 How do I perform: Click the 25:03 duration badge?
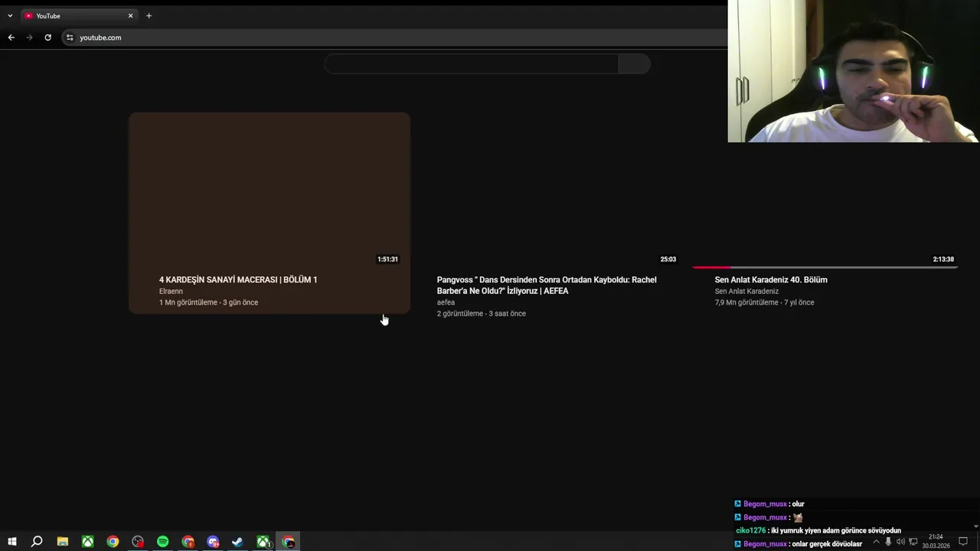click(x=668, y=259)
